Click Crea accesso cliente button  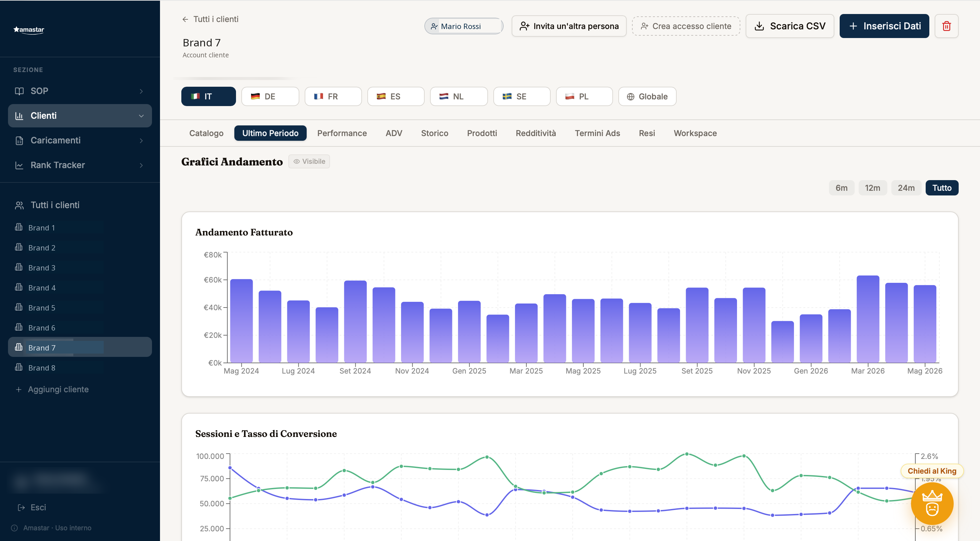point(686,26)
